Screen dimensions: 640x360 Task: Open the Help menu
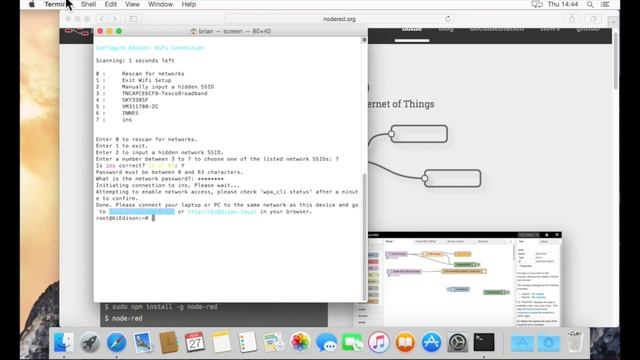point(189,4)
